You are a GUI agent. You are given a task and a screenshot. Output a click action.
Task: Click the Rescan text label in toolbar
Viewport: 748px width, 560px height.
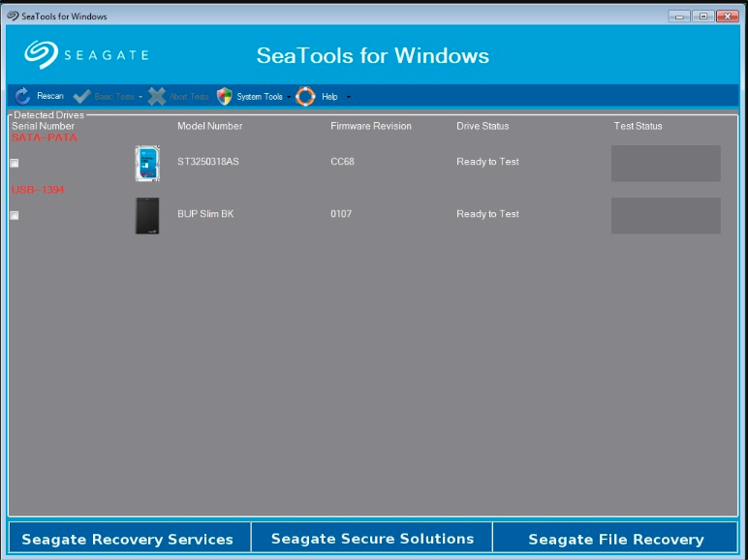click(x=50, y=97)
